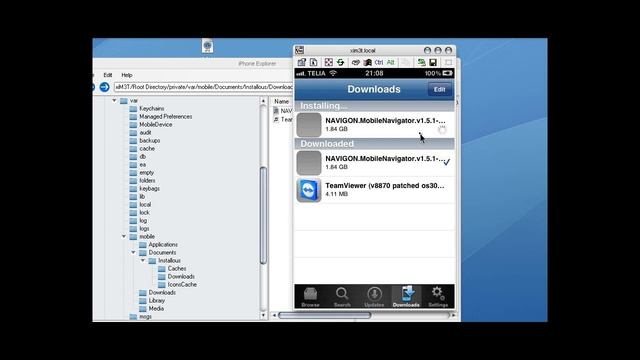
Task: Open the Help menu in iPhone Explorer
Action: pos(127,75)
